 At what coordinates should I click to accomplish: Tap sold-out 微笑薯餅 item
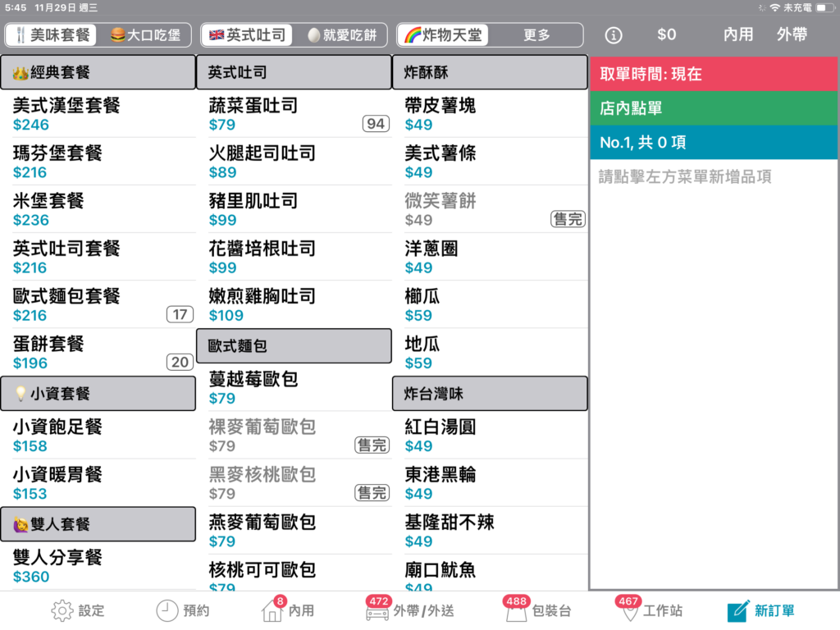point(491,209)
